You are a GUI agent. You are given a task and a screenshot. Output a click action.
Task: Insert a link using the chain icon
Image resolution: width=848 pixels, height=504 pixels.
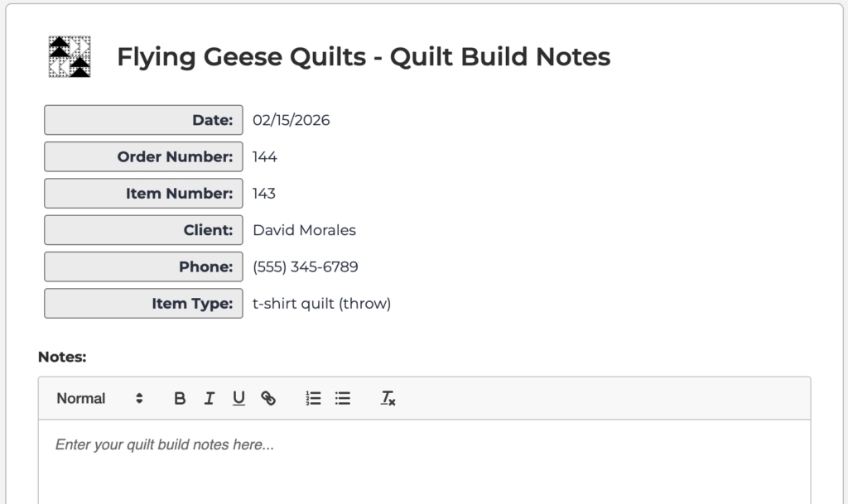point(268,398)
